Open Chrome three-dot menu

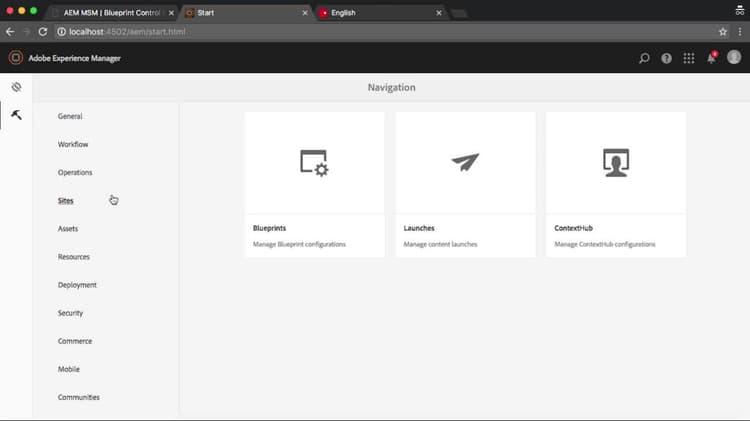tap(740, 32)
